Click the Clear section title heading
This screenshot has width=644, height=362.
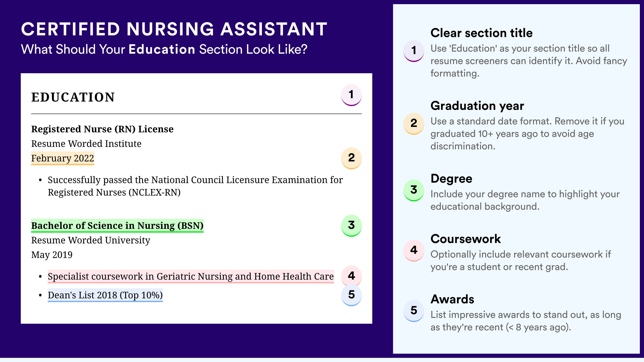[x=482, y=33]
